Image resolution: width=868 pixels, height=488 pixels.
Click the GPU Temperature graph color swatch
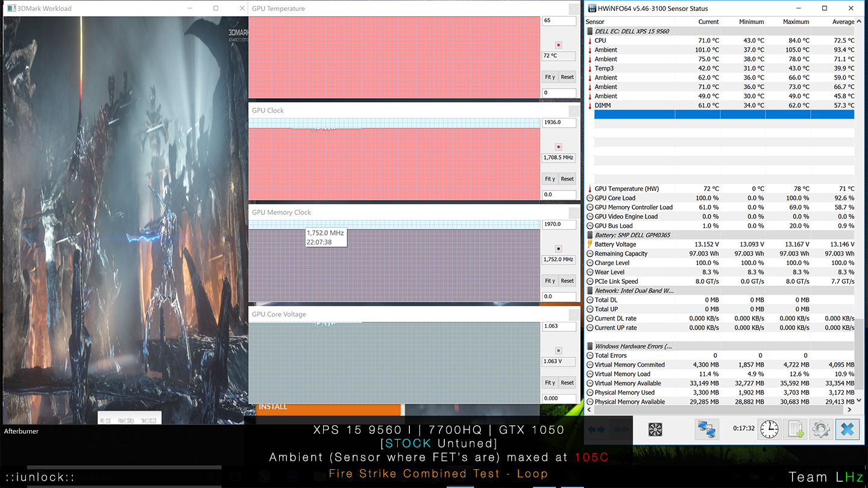[x=558, y=45]
